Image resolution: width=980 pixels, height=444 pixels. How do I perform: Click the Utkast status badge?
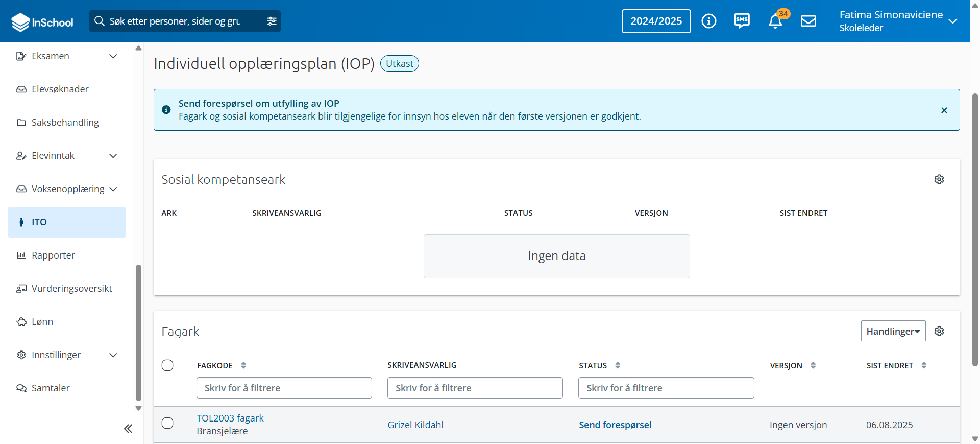click(400, 63)
